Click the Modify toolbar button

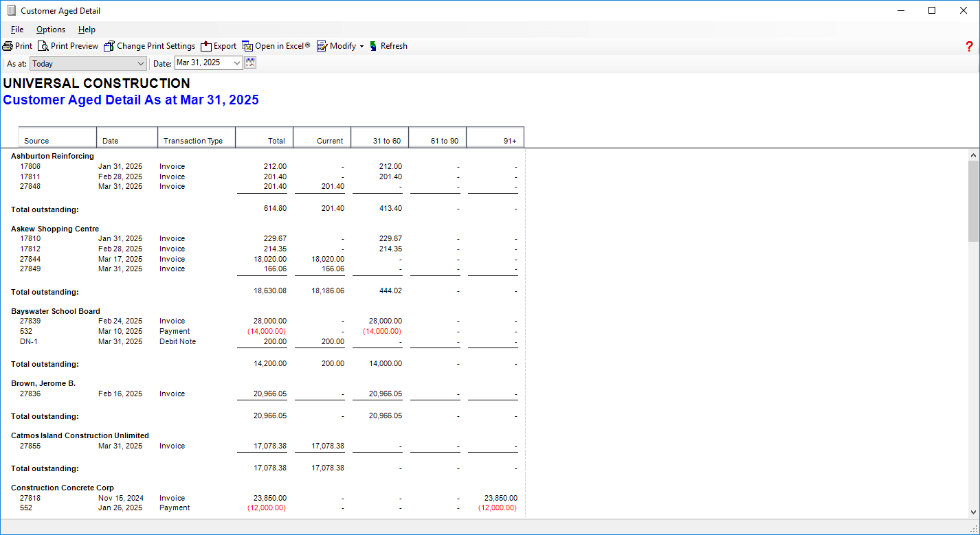click(x=336, y=46)
